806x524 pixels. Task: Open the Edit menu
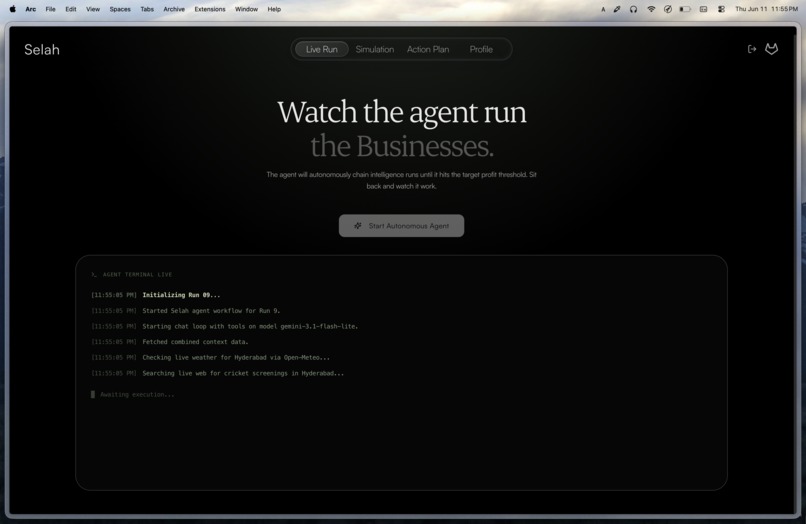pos(71,9)
